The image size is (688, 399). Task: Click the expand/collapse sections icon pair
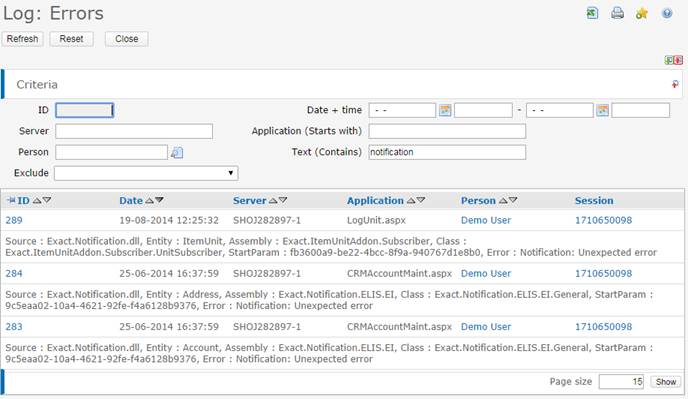coord(674,60)
